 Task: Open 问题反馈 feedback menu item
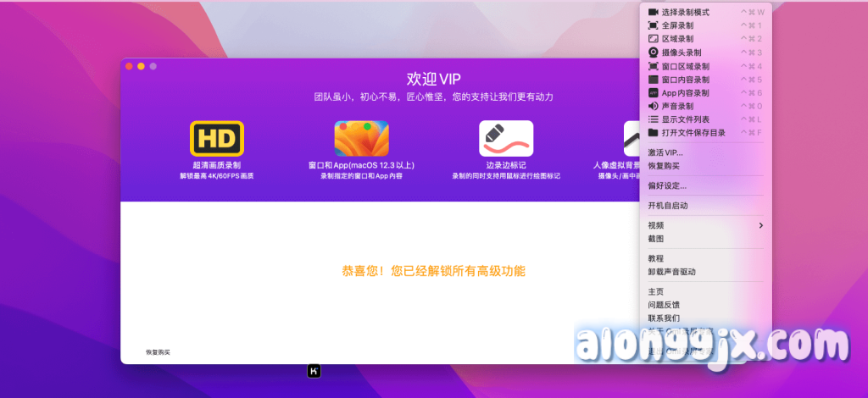664,305
